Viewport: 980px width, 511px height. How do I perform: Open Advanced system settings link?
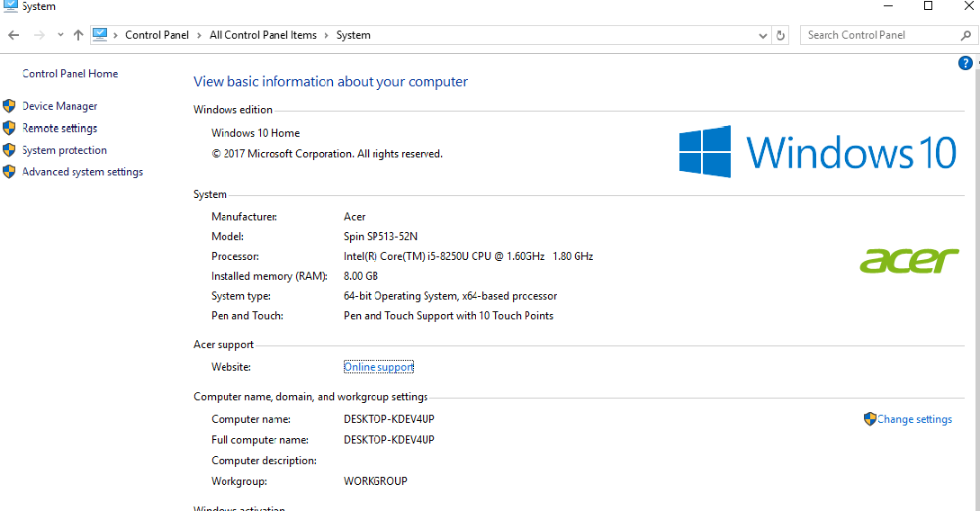click(x=82, y=172)
